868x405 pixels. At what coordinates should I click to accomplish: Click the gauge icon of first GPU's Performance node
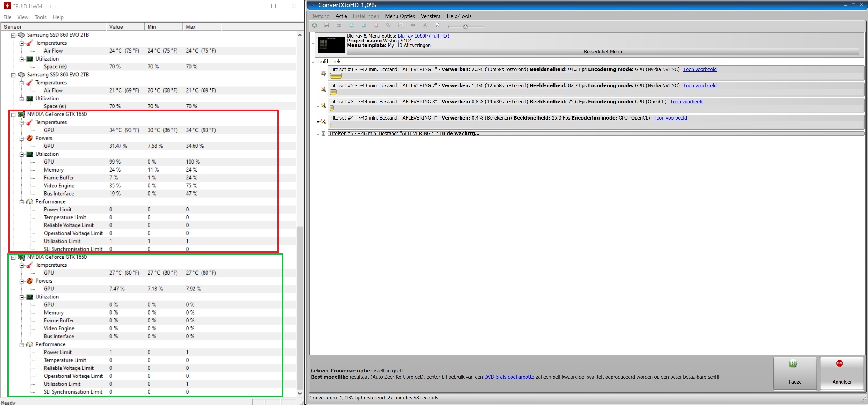30,202
